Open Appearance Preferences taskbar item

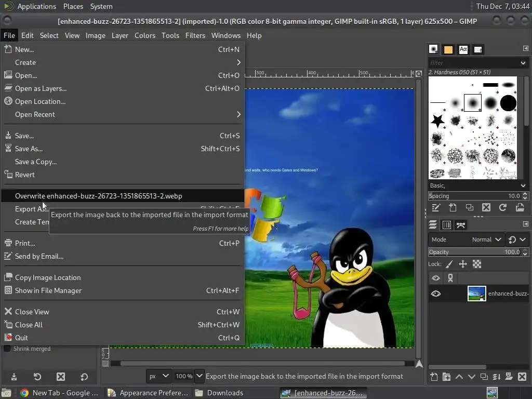click(148, 393)
